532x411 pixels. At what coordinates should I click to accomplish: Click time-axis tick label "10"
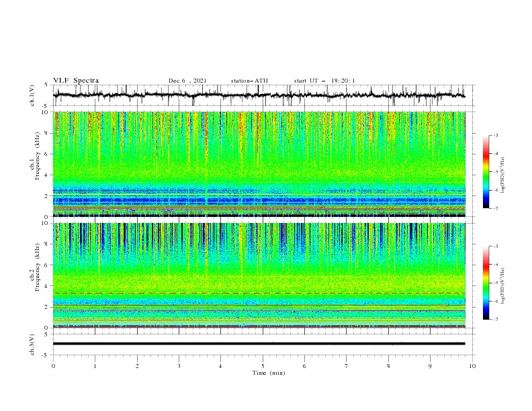(x=472, y=366)
